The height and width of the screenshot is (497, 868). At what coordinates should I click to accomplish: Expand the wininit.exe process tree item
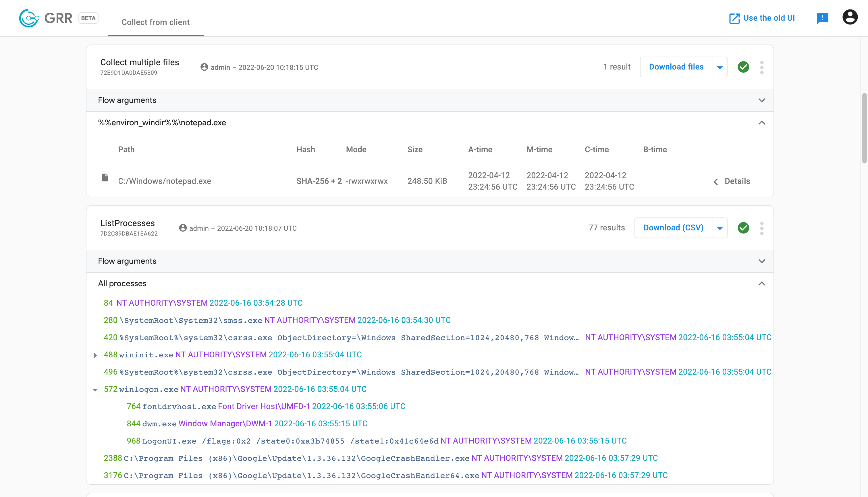coord(95,355)
